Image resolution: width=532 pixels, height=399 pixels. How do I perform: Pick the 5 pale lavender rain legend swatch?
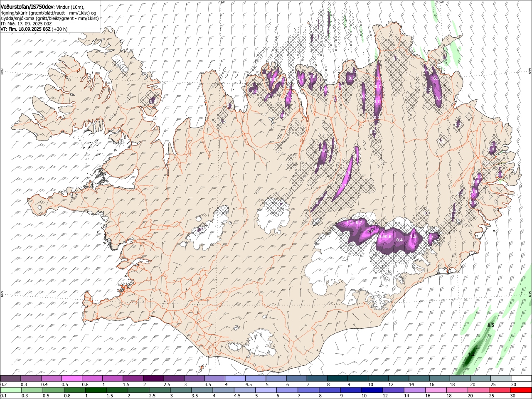[266, 390]
